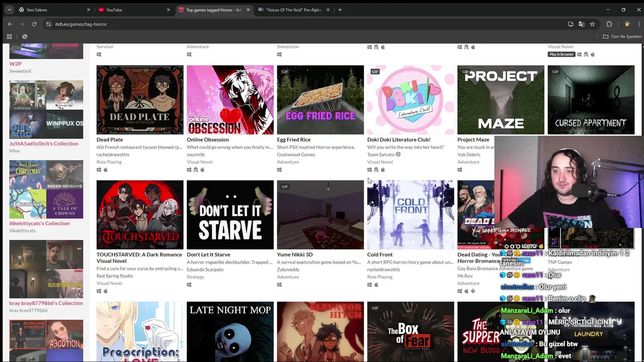The image size is (644, 362).
Task: Open the Cold Front title link
Action: (380, 254)
